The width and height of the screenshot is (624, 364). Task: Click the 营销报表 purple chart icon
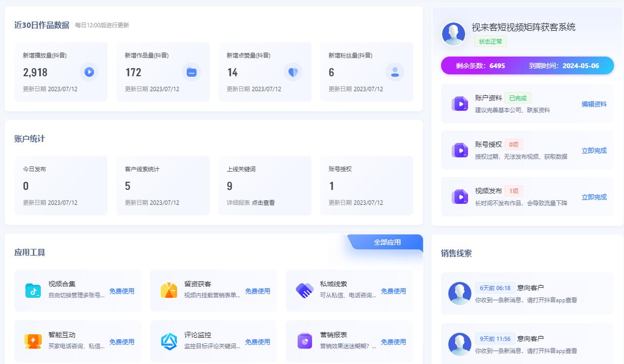tap(305, 341)
